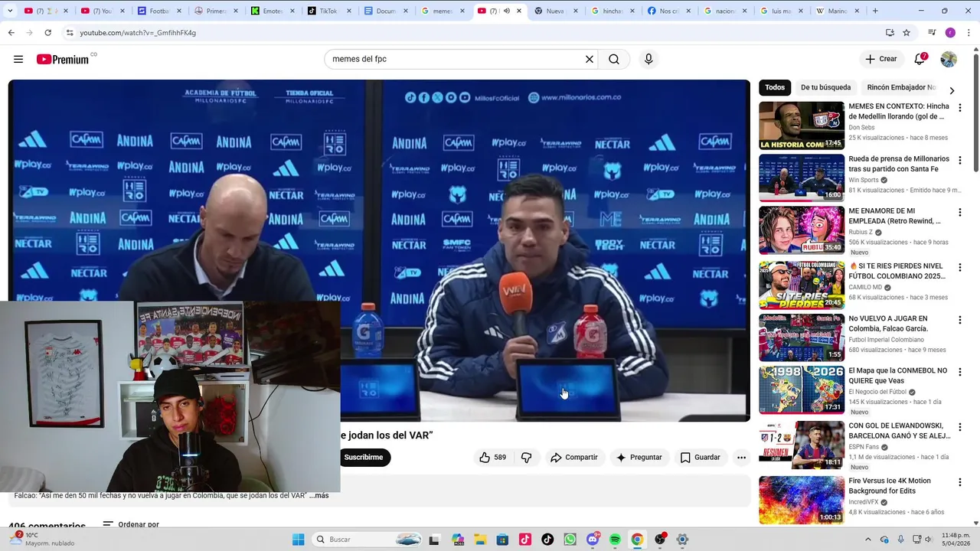The image size is (980, 551).
Task: Mute the audio in the playing tab
Action: [506, 11]
